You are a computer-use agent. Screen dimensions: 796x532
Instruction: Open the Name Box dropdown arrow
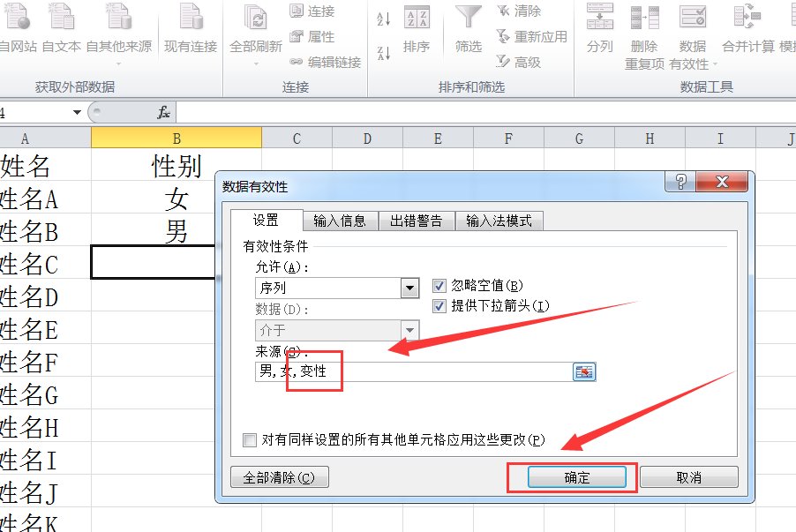(77, 112)
